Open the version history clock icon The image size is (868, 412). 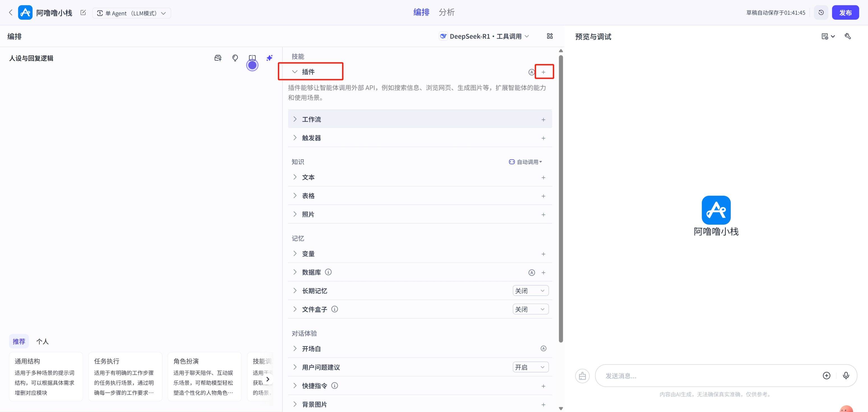pos(821,12)
